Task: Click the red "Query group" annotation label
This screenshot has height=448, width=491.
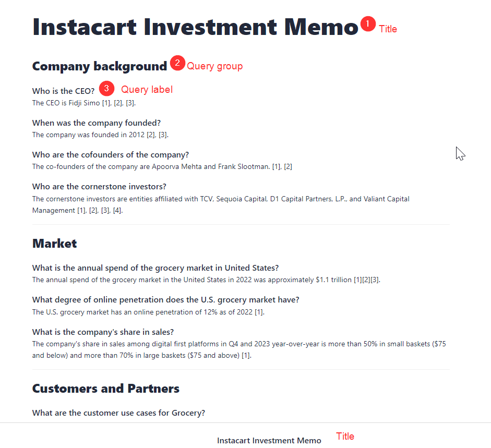Action: (214, 66)
